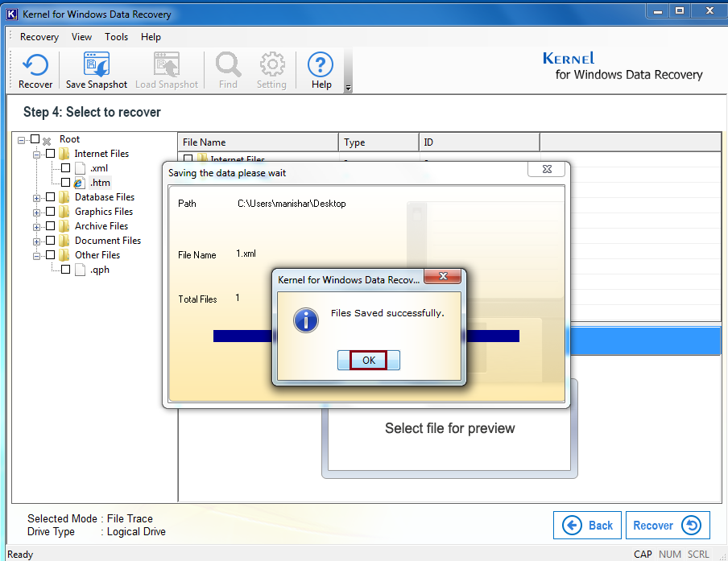
Task: Open the Help menu
Action: pyautogui.click(x=151, y=37)
